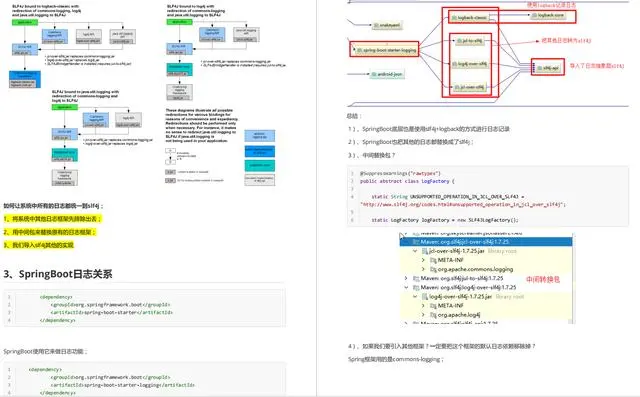Viewport: 640px width, 397px height.
Task: Expand META-INF under jcl-over-slf4j-1.7.25.jar
Action: point(423,260)
